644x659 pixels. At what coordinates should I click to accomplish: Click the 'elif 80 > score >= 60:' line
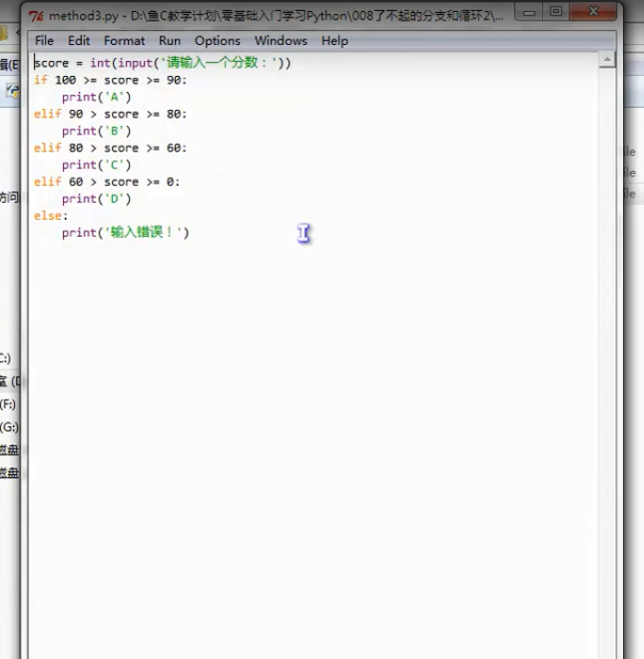(110, 148)
